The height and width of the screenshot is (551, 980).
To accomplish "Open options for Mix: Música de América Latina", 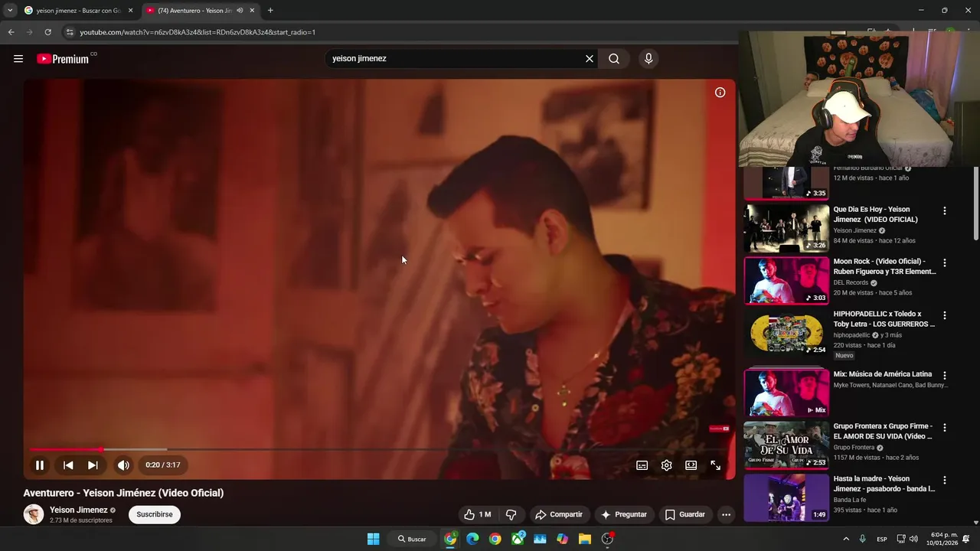I will point(944,376).
